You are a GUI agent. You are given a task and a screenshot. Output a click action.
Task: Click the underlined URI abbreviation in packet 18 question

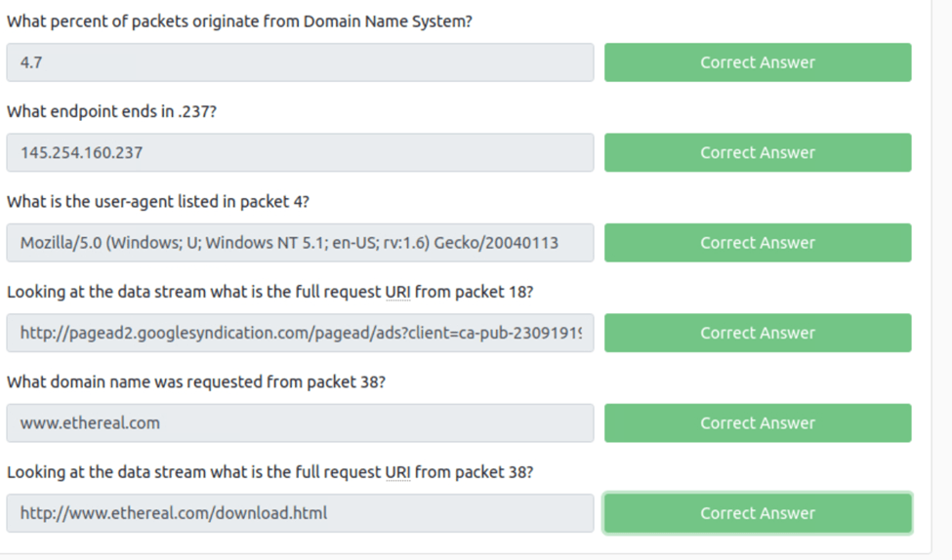[397, 293]
